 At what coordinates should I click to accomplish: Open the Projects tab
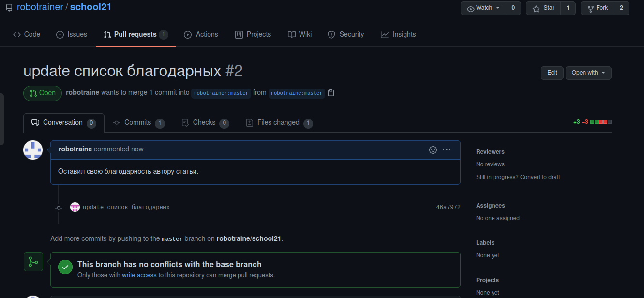pyautogui.click(x=253, y=34)
